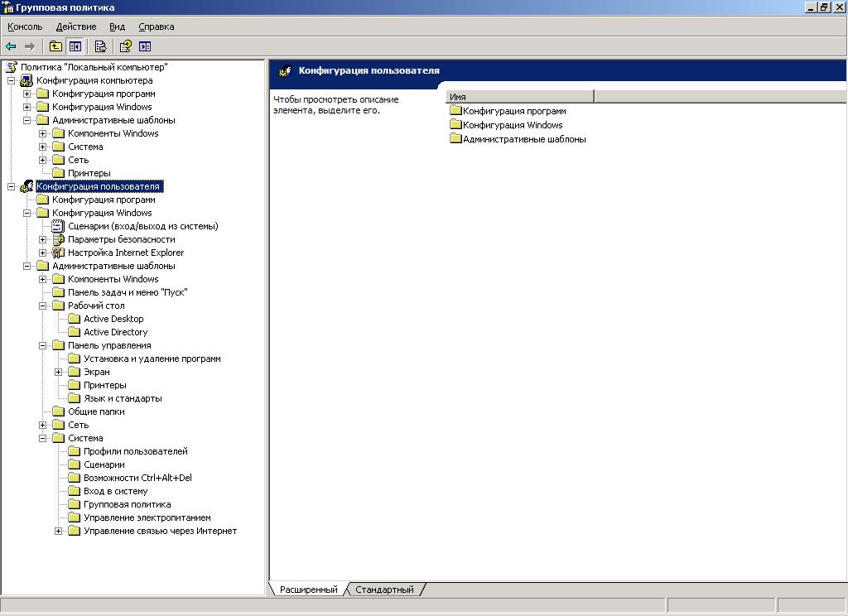The height and width of the screenshot is (616, 848).
Task: Select the Active Directory tree item
Action: tap(116, 332)
